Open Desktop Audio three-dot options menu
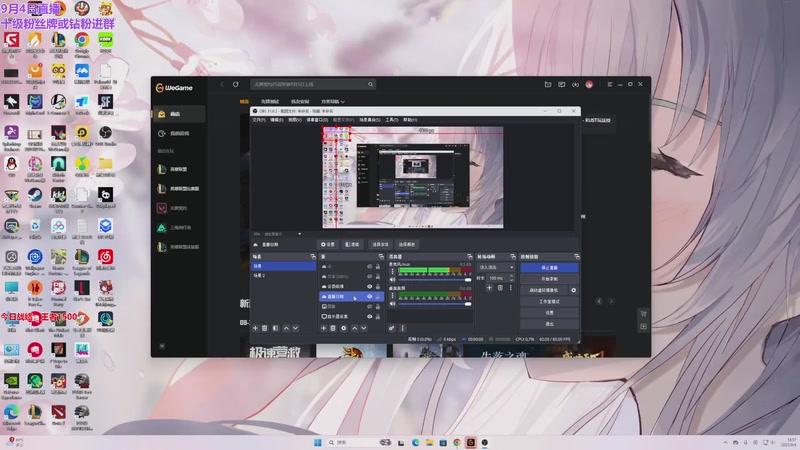Screen dimensions: 800x450 (392, 295)
